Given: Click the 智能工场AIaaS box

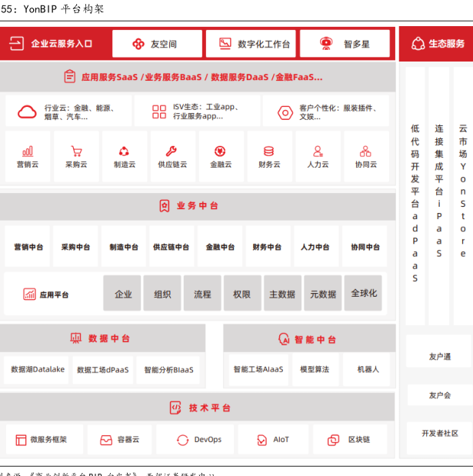Looking at the screenshot, I should pyautogui.click(x=258, y=370).
